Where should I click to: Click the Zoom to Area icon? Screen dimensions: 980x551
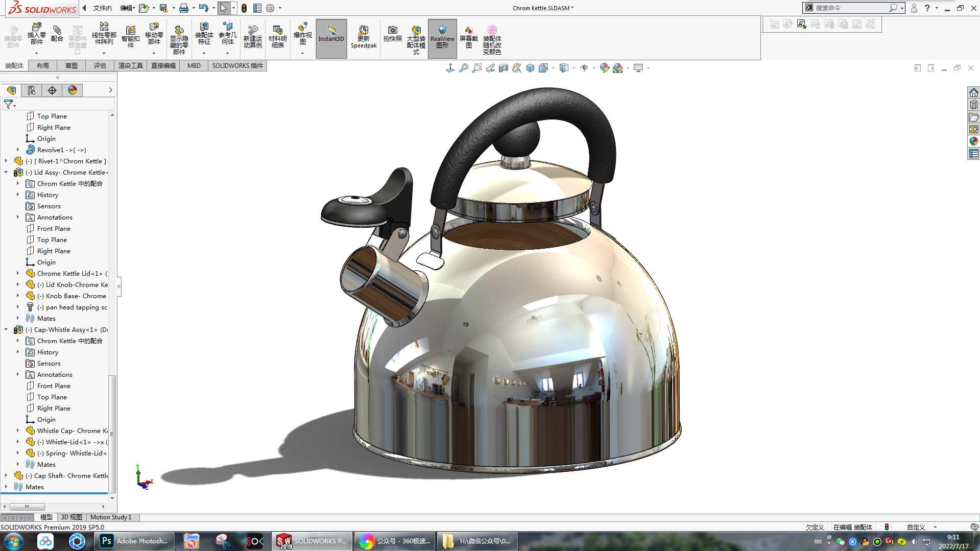pyautogui.click(x=477, y=68)
